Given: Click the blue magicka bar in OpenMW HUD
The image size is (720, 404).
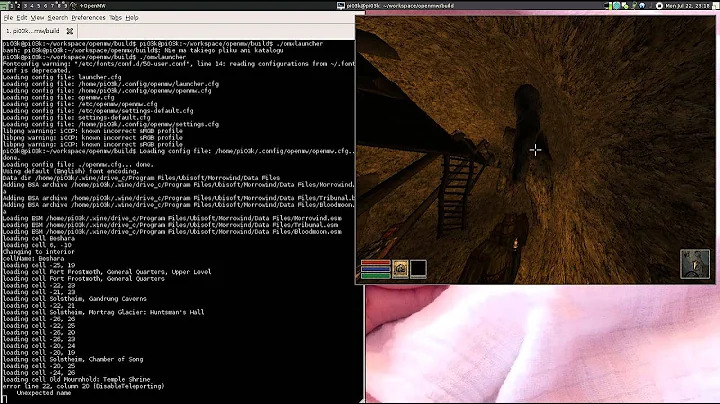Looking at the screenshot, I should coord(376,269).
